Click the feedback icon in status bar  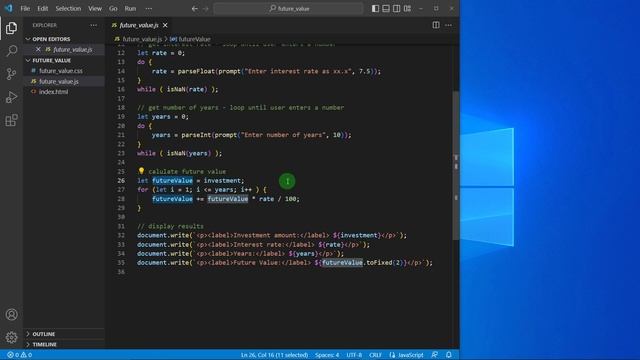click(x=435, y=355)
